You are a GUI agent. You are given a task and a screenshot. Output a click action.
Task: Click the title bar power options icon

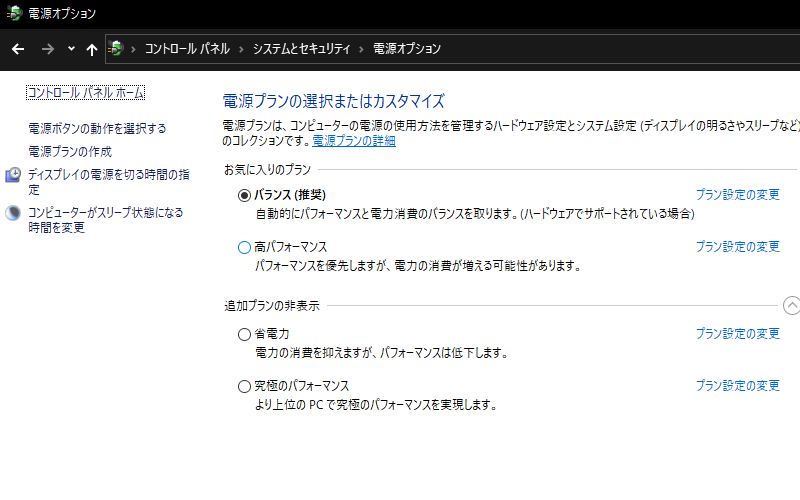(x=13, y=13)
